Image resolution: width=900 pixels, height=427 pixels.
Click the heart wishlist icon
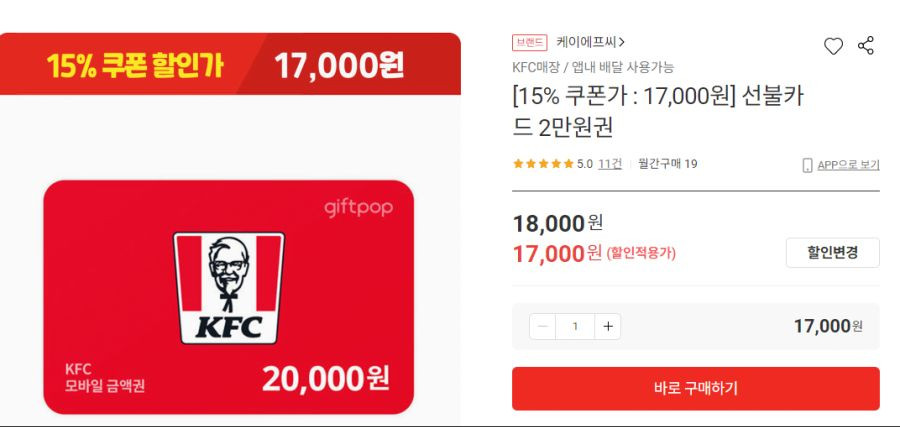tap(833, 46)
